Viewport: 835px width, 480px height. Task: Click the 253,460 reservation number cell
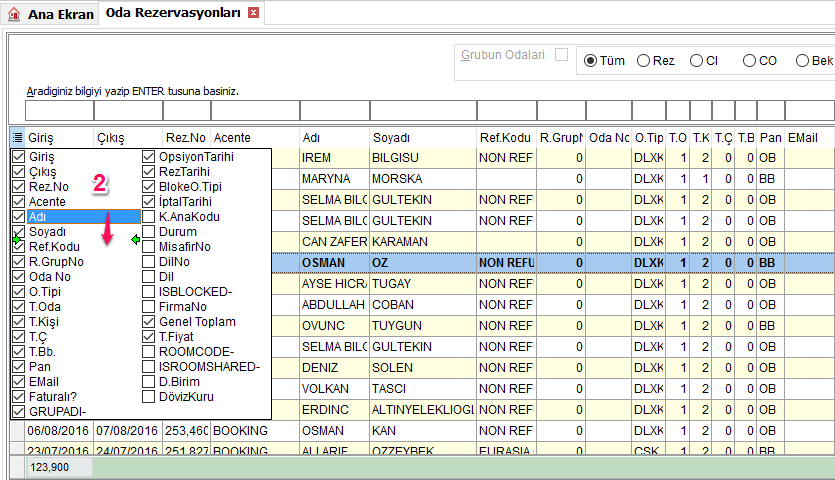(186, 430)
